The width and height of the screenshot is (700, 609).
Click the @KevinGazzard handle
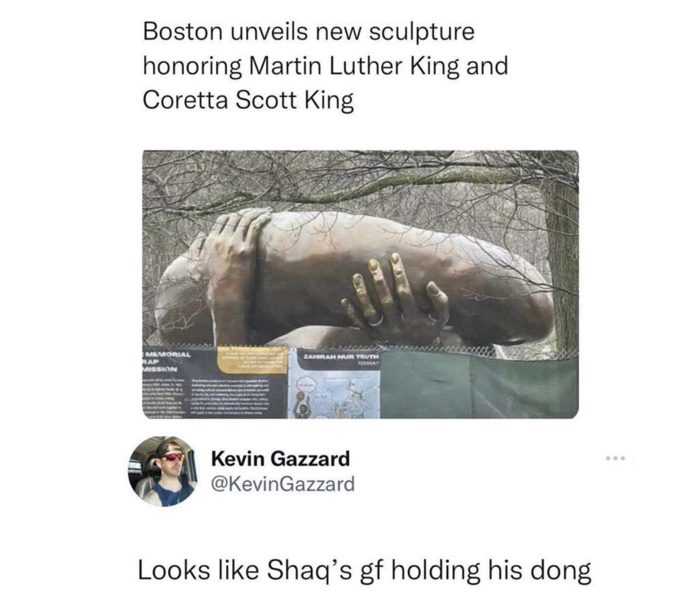click(x=282, y=484)
